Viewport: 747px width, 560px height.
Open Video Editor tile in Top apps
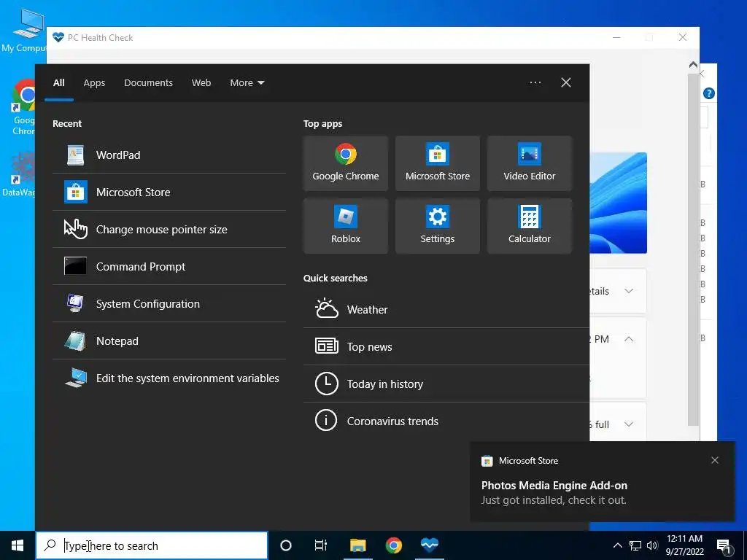coord(530,163)
